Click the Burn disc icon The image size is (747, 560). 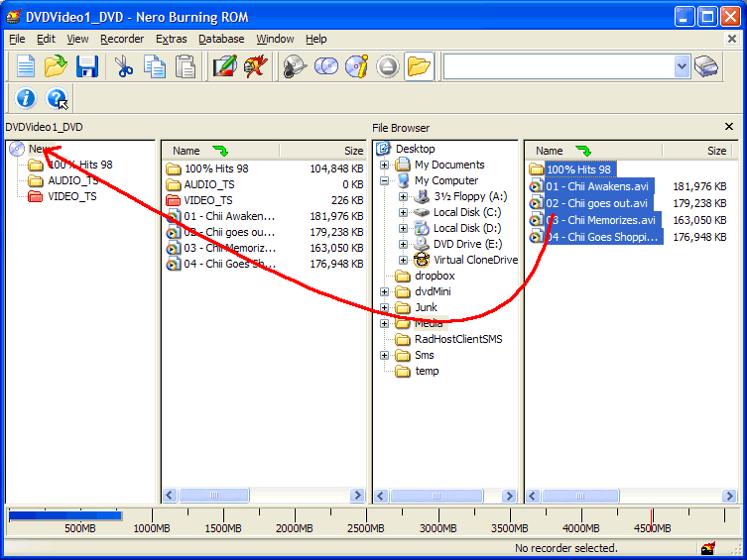coord(295,66)
